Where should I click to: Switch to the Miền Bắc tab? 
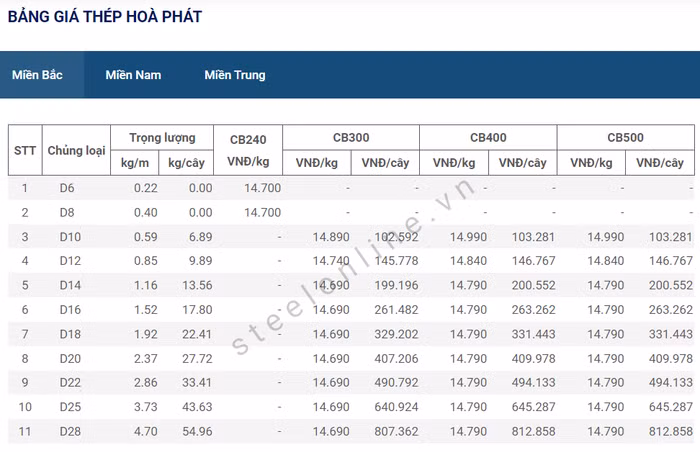point(38,75)
